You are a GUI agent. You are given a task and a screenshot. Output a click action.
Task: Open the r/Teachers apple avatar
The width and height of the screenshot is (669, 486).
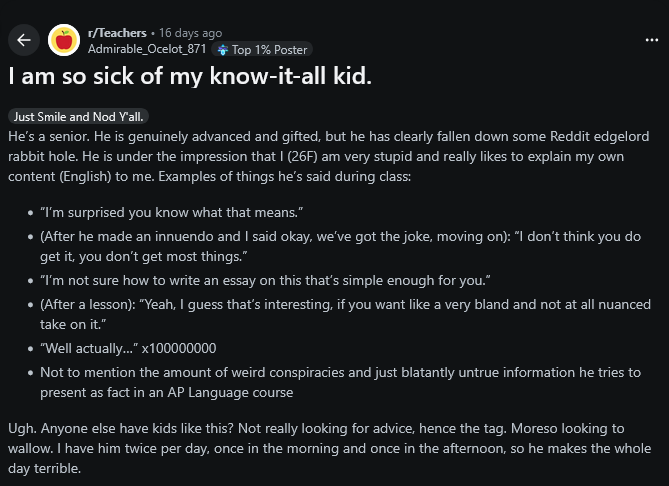65,40
